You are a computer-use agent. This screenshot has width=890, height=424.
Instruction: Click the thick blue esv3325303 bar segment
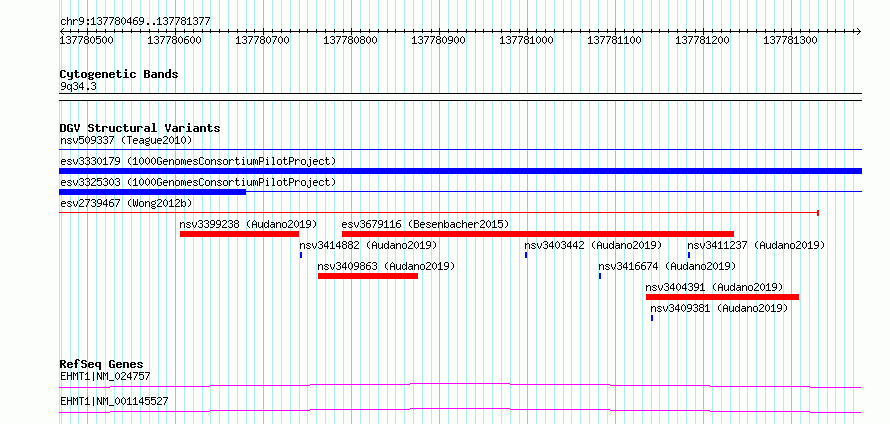(x=152, y=192)
